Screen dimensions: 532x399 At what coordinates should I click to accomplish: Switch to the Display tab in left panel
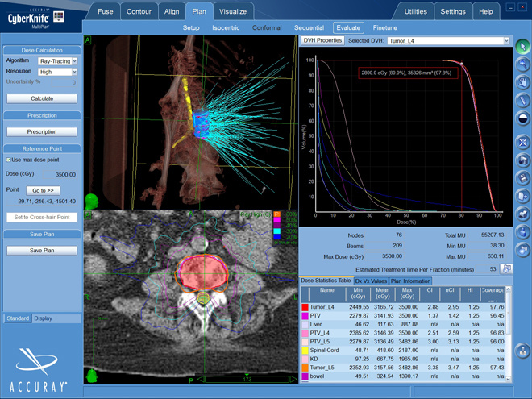click(x=43, y=318)
